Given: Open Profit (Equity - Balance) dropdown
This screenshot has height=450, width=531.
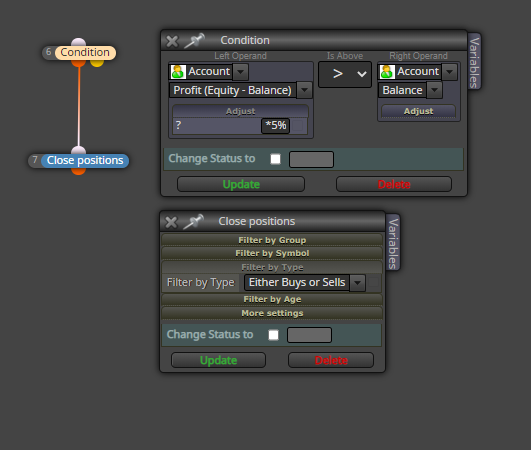Looking at the screenshot, I should [x=304, y=90].
